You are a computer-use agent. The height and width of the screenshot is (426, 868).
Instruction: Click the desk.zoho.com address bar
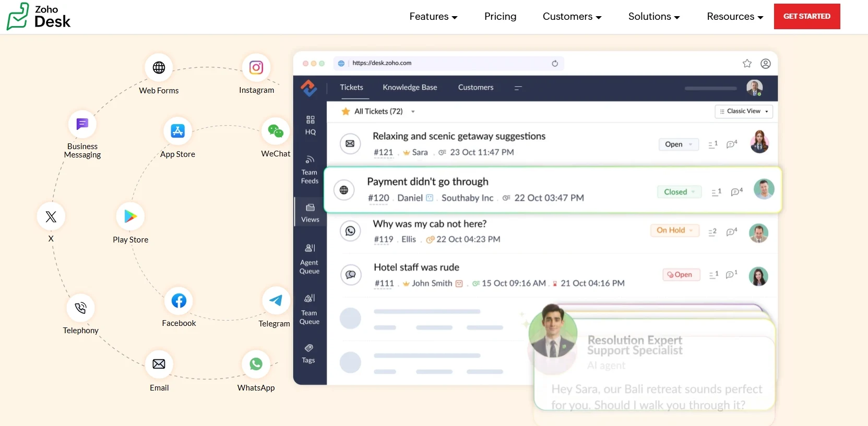click(449, 64)
